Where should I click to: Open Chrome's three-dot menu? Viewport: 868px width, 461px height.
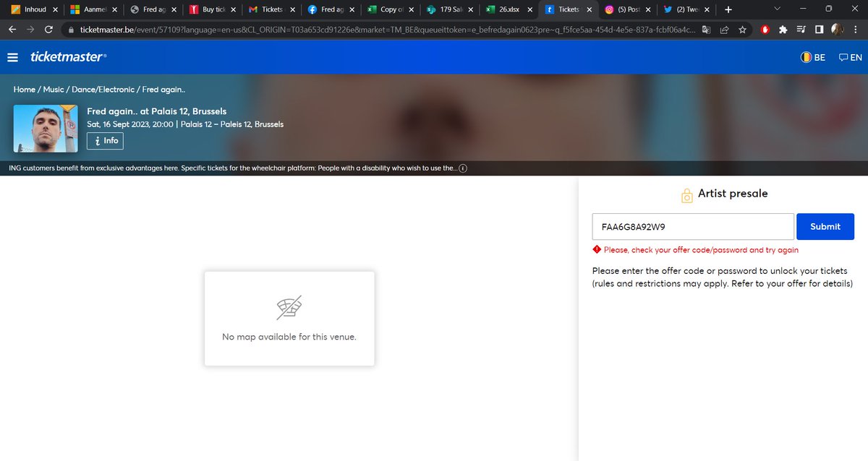[855, 30]
